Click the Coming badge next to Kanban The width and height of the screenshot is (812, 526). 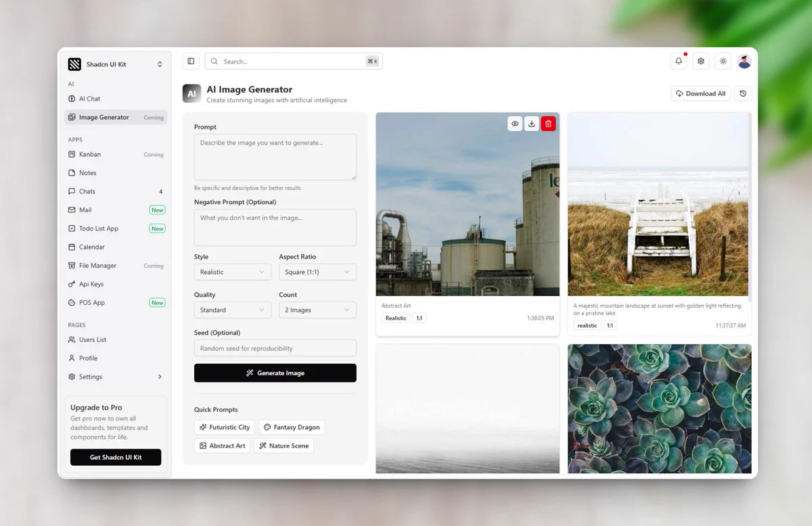click(154, 154)
